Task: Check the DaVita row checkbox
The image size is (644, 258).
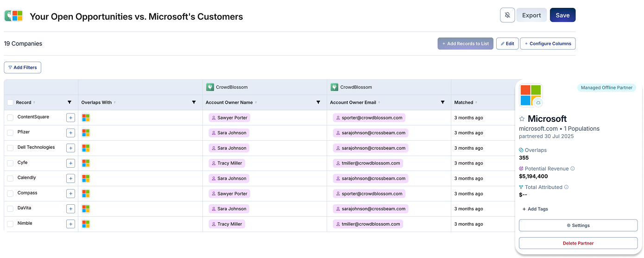Action: coord(10,209)
